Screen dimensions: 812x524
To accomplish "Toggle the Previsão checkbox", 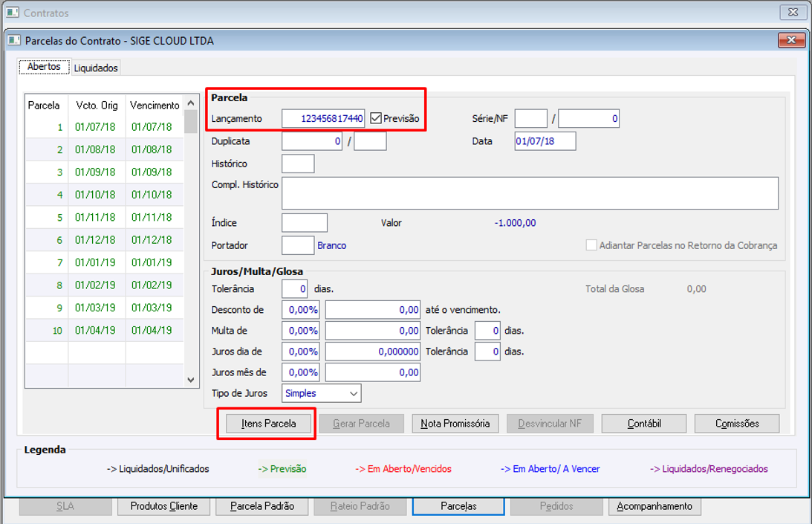I will (x=376, y=119).
